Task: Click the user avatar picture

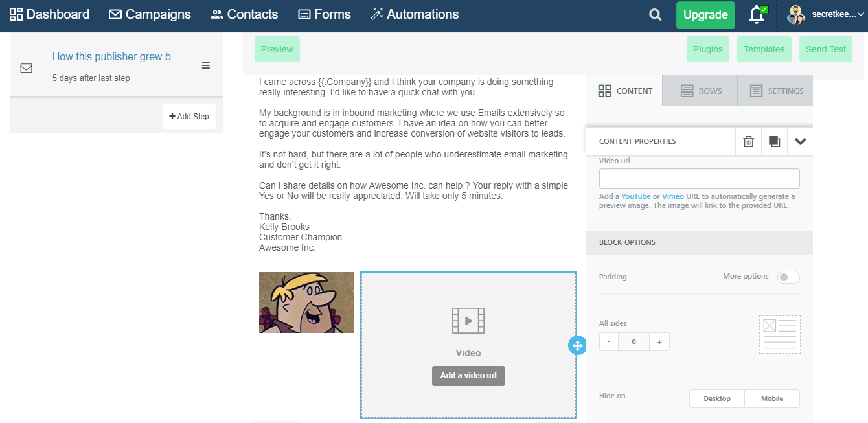Action: point(795,14)
